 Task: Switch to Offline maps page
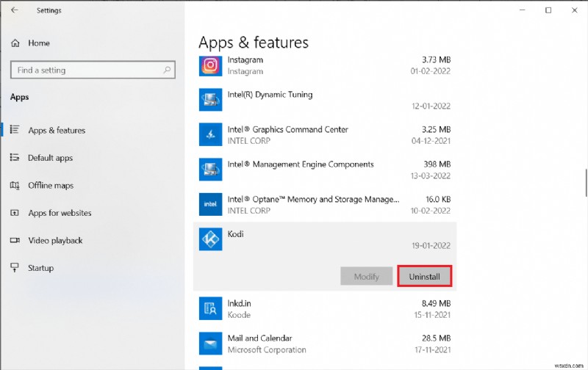click(x=51, y=186)
